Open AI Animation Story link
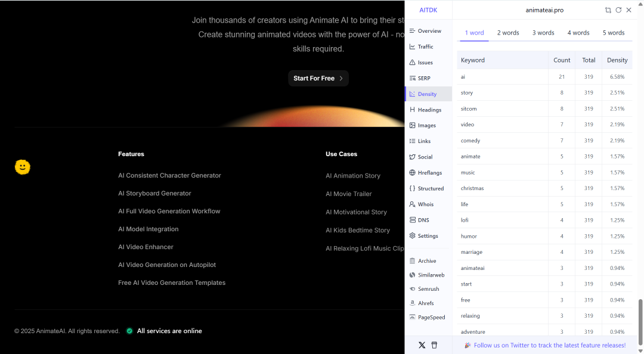644x354 pixels. [x=353, y=176]
